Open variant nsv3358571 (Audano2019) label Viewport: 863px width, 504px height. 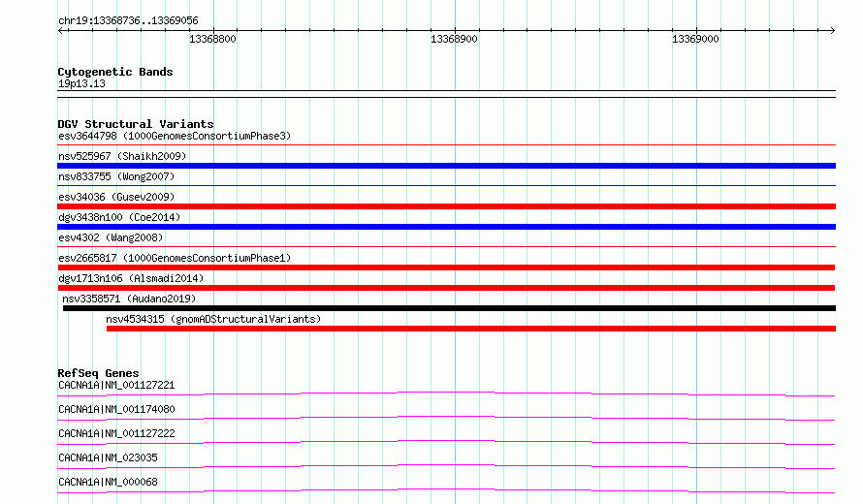pos(129,299)
